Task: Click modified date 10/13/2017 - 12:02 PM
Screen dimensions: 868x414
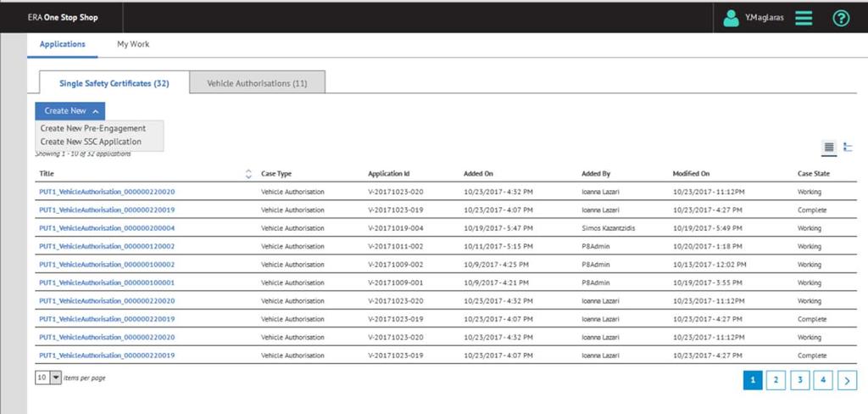Action: coord(709,265)
